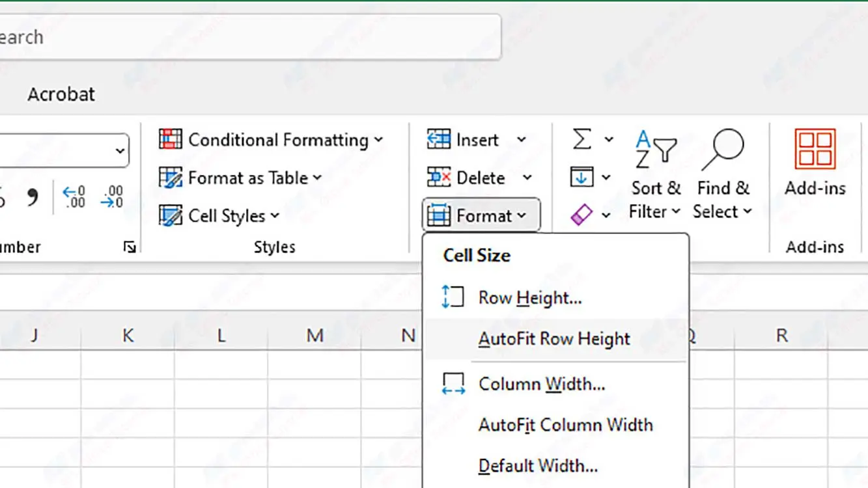
Task: Select AutoFit Column Width menu item
Action: (565, 425)
